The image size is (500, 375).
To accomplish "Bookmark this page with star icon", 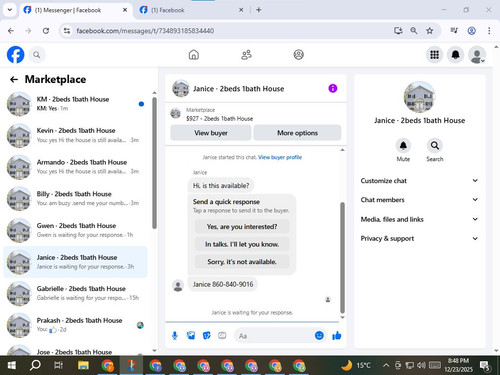I will click(x=429, y=31).
